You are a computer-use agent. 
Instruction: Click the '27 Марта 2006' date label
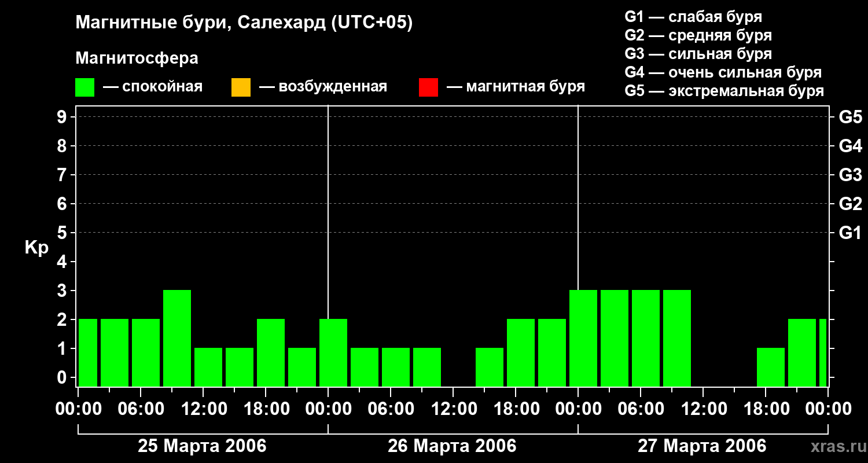click(x=702, y=446)
